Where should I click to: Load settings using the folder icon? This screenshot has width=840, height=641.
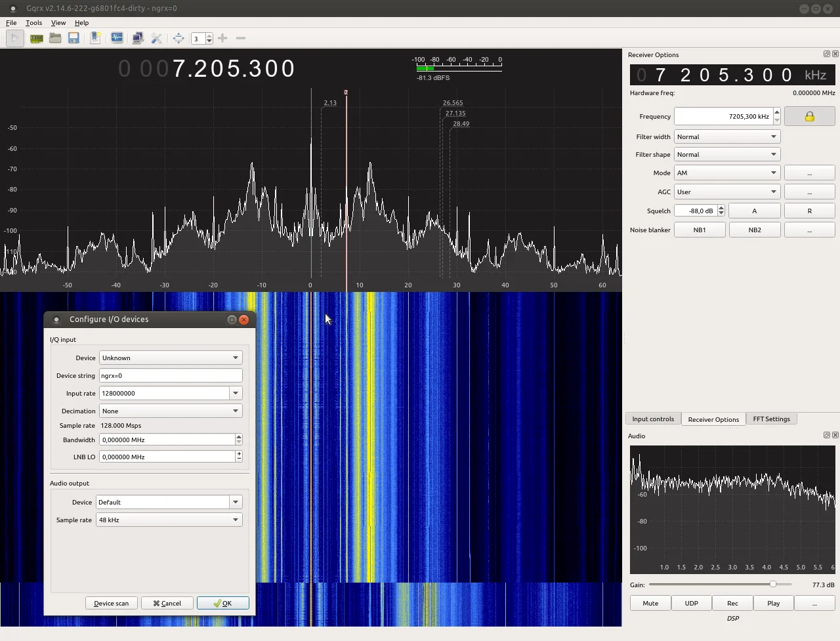point(55,38)
